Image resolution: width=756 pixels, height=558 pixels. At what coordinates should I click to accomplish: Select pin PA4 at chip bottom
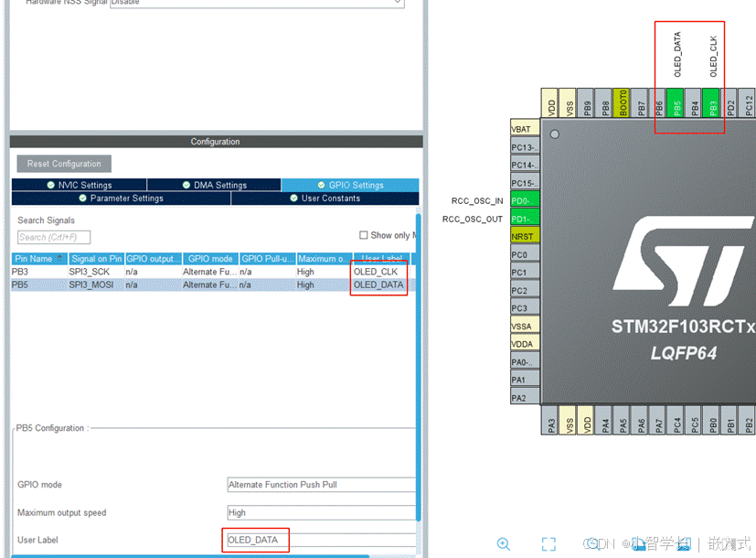point(604,420)
